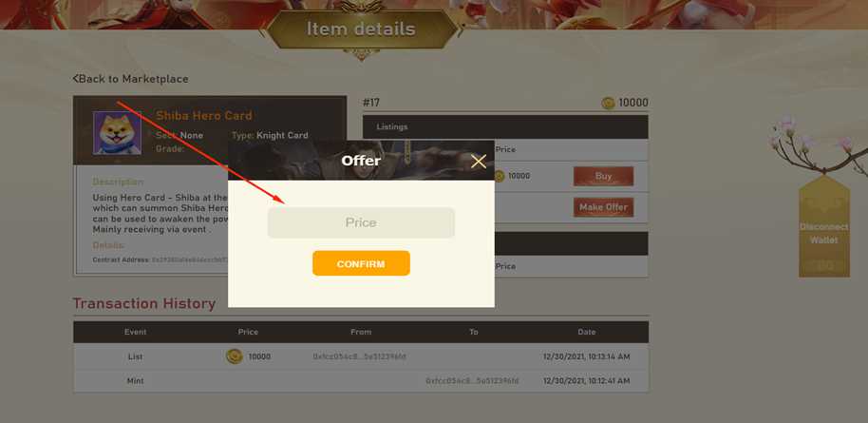The image size is (868, 423).
Task: Click the Price input field
Action: pos(361,222)
